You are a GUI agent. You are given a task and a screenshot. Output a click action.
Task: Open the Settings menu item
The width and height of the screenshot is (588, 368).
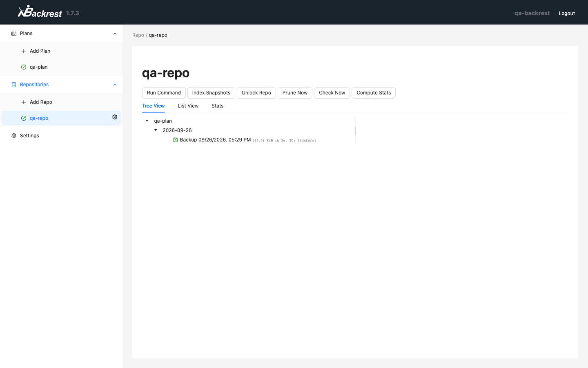click(x=61, y=136)
